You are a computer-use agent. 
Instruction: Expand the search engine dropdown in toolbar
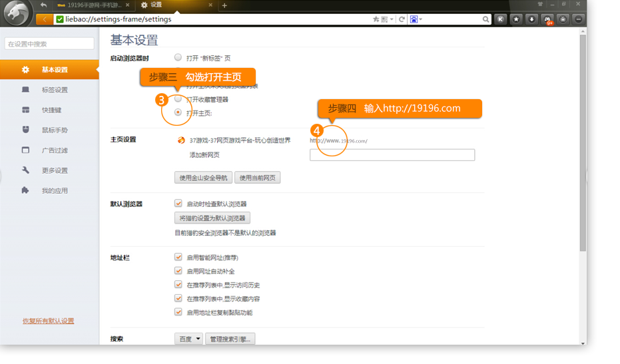421,19
